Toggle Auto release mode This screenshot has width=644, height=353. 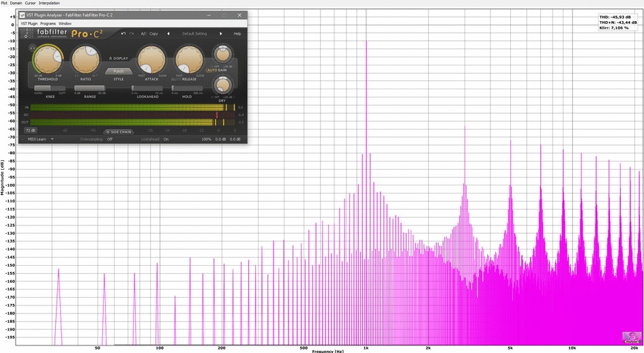[x=176, y=79]
